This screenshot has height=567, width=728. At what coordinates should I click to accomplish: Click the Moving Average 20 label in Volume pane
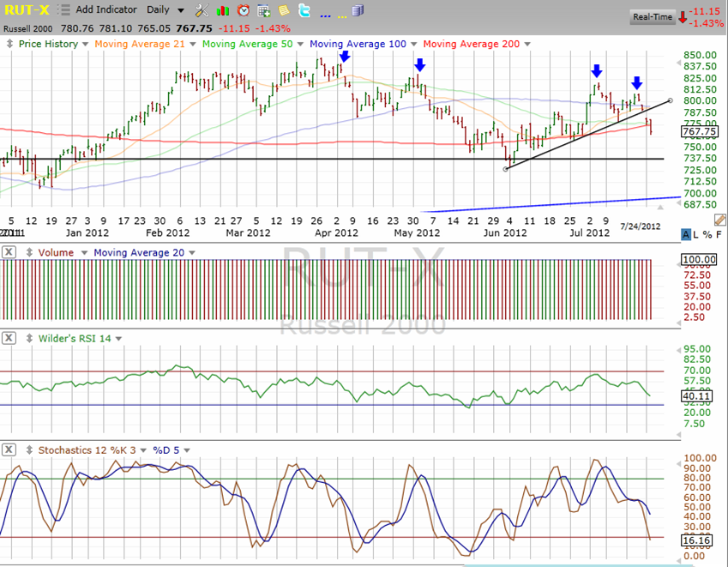(139, 252)
